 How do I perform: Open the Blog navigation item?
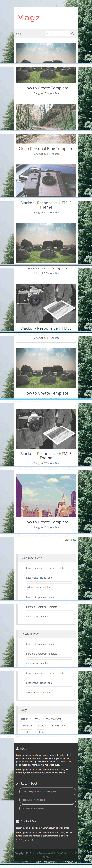(18, 34)
